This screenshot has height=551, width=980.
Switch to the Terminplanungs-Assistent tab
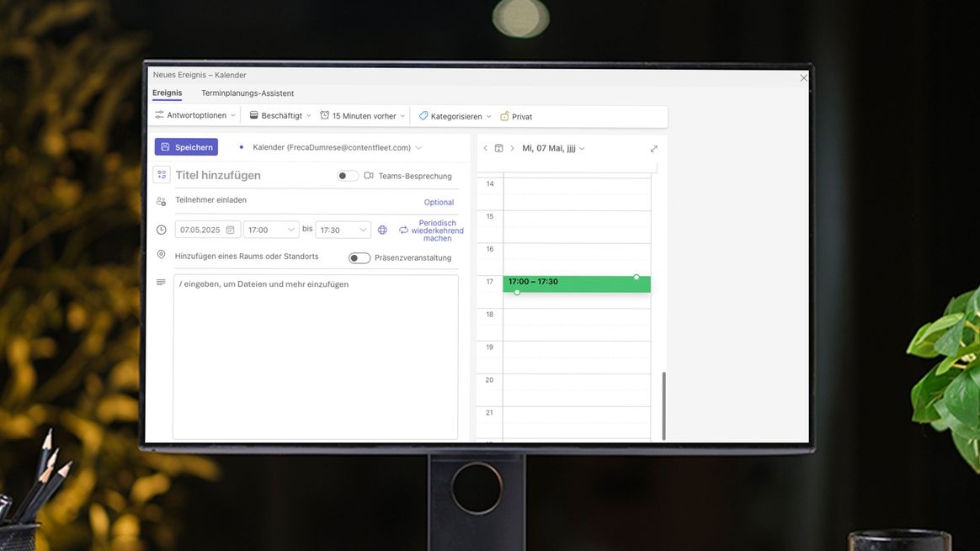(x=248, y=93)
